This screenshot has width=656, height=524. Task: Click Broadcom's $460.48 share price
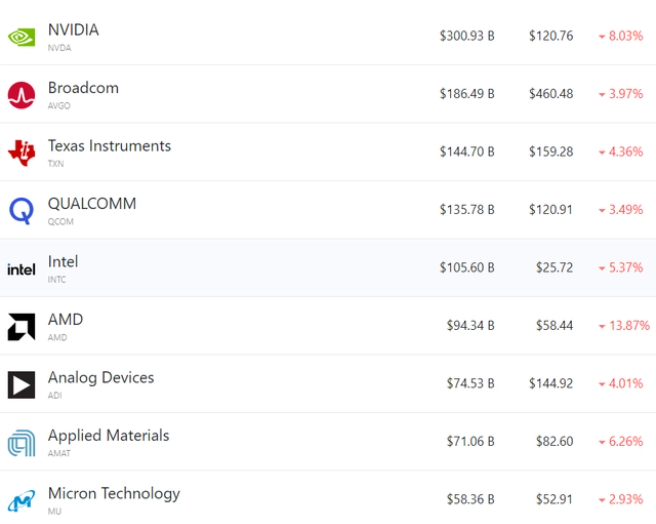551,94
